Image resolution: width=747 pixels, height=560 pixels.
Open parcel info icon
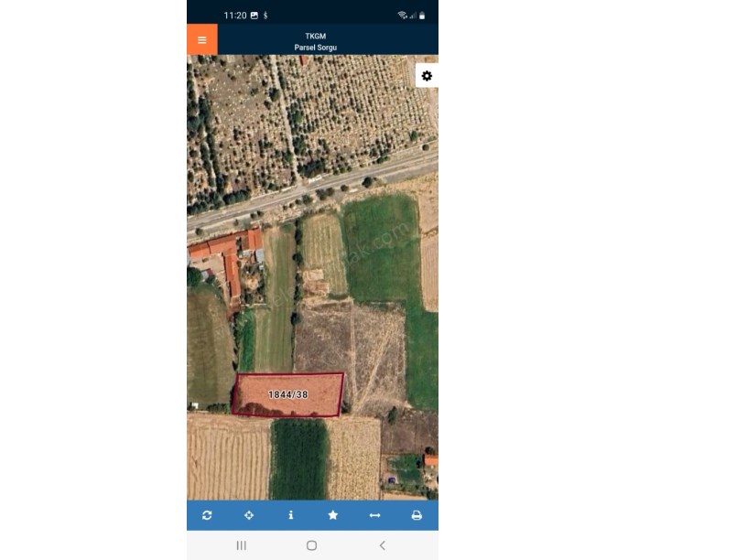290,515
